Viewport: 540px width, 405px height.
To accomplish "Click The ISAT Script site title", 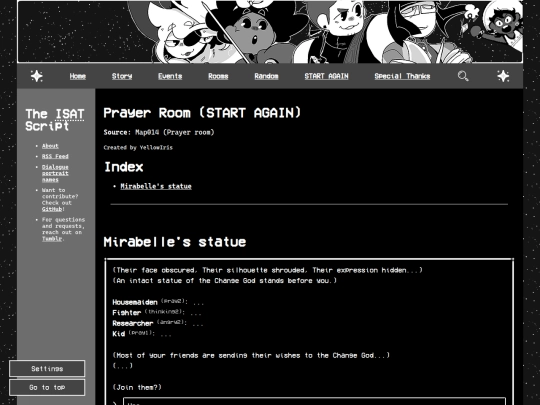I will click(55, 120).
